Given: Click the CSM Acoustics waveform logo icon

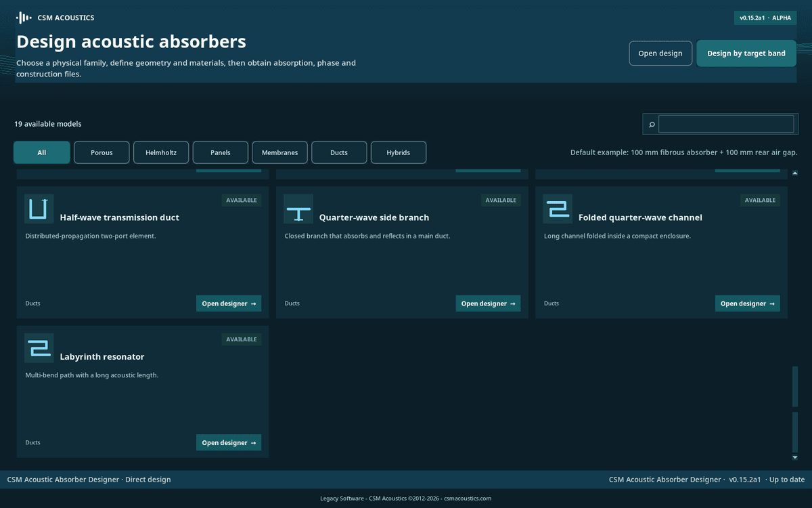Looking at the screenshot, I should click(x=24, y=18).
